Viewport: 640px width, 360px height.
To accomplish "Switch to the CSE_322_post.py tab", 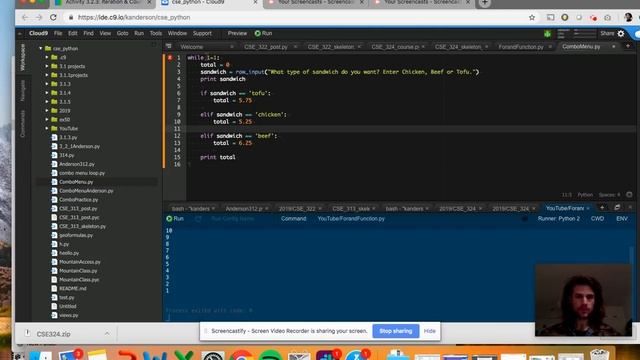I will point(266,47).
